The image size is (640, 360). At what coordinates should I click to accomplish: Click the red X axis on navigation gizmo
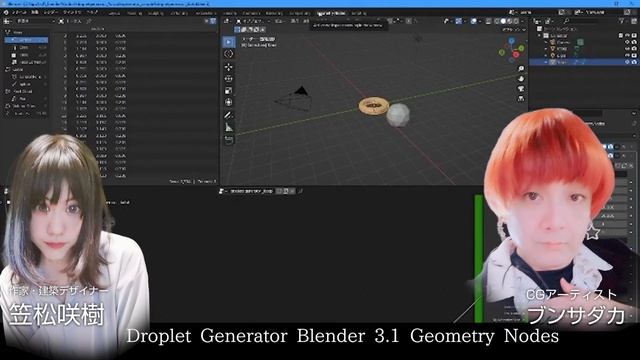pos(516,55)
